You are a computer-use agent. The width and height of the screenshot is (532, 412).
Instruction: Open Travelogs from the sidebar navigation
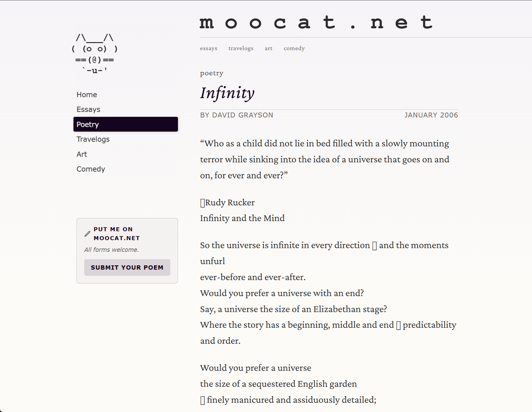click(x=93, y=139)
